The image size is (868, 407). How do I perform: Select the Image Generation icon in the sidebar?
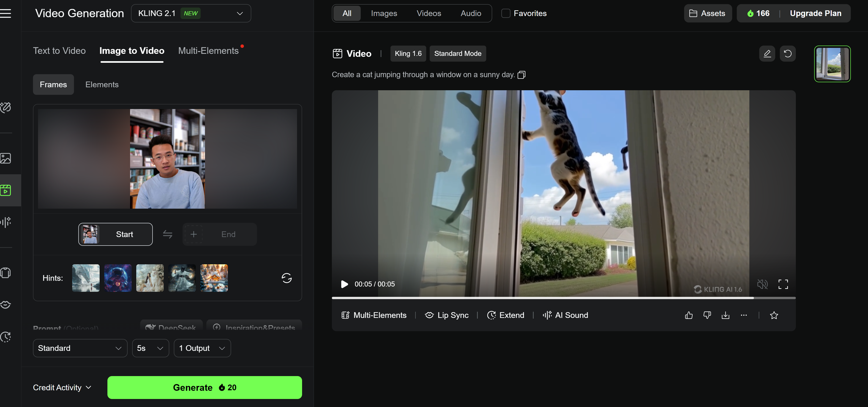click(x=6, y=158)
